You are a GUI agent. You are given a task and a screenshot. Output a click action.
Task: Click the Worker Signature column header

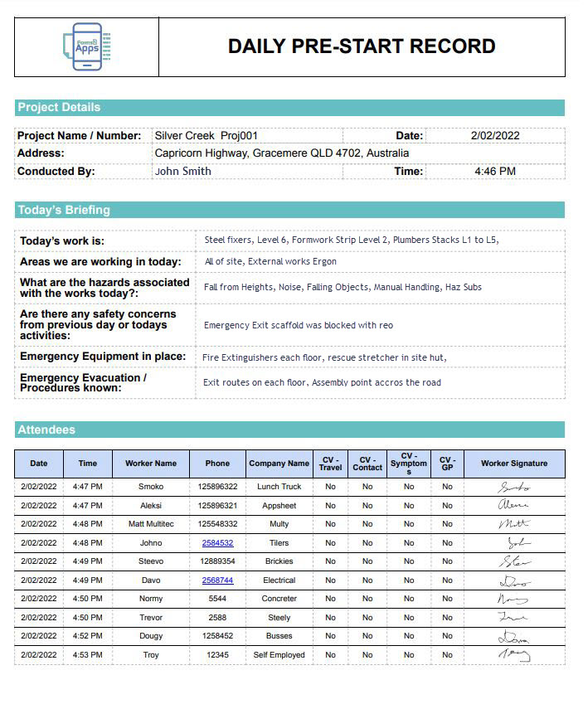click(x=513, y=464)
